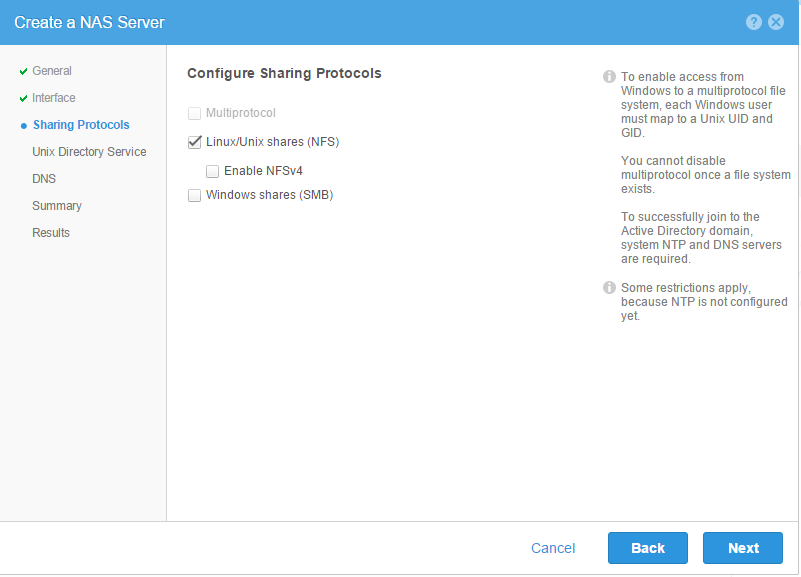Open the DNS step in sidebar
Image resolution: width=801 pixels, height=577 pixels.
point(44,179)
